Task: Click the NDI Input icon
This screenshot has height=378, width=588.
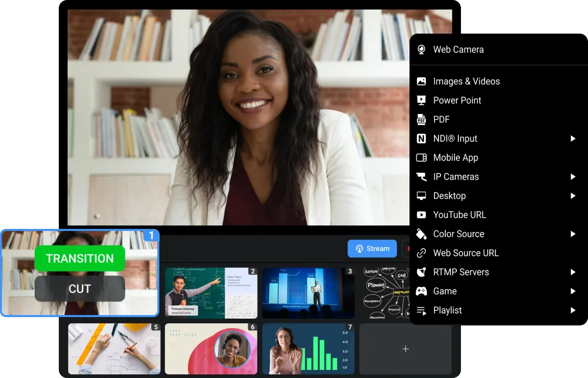Action: click(421, 139)
